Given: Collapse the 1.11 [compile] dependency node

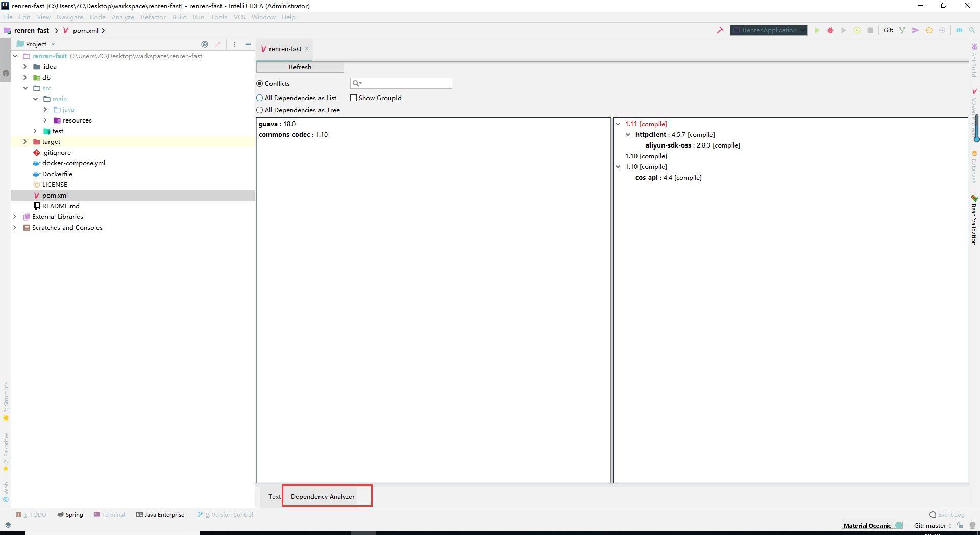Looking at the screenshot, I should pyautogui.click(x=618, y=124).
